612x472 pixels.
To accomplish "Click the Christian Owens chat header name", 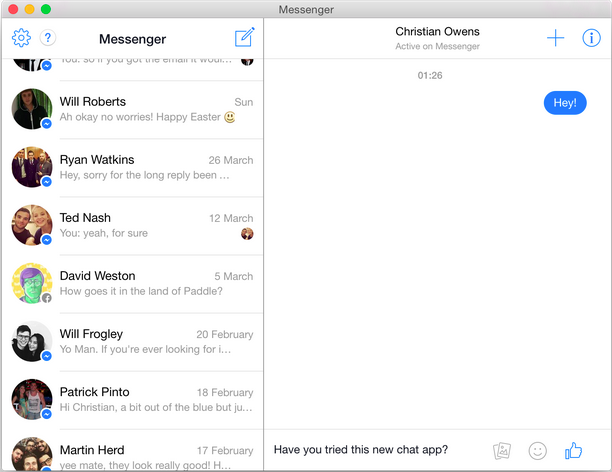I will click(x=437, y=32).
